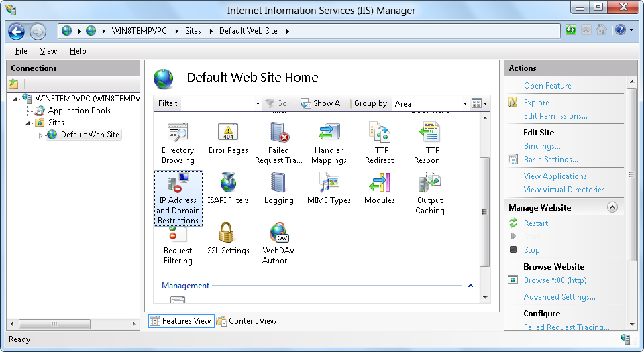Click the Home toolbar icon
The image size is (644, 352).
point(602,30)
